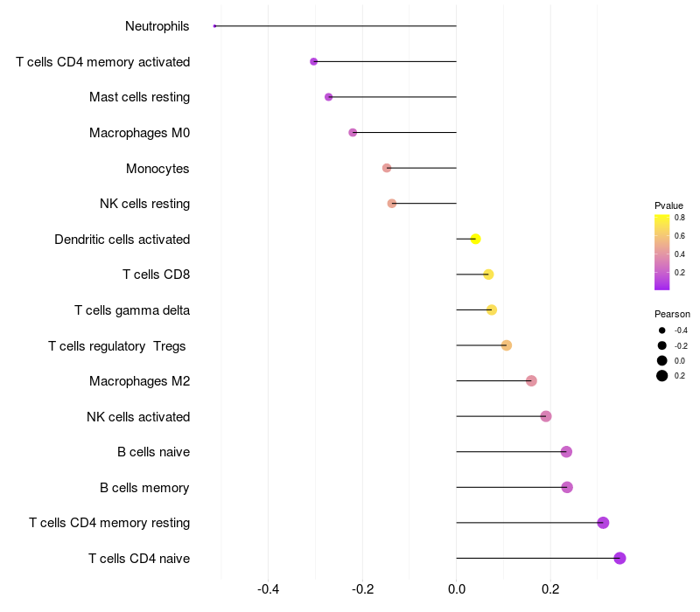The height and width of the screenshot is (612, 700).
Task: Click the 0.2 x-axis tick label
Action: (x=550, y=589)
